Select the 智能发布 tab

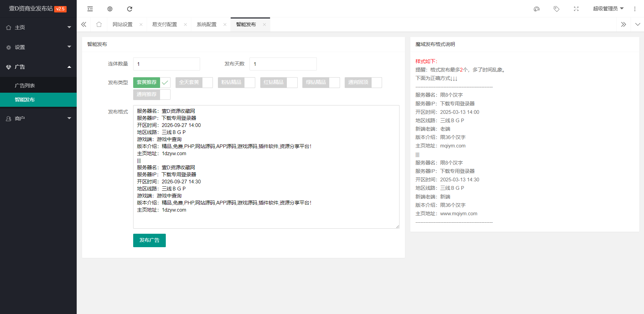tap(246, 25)
